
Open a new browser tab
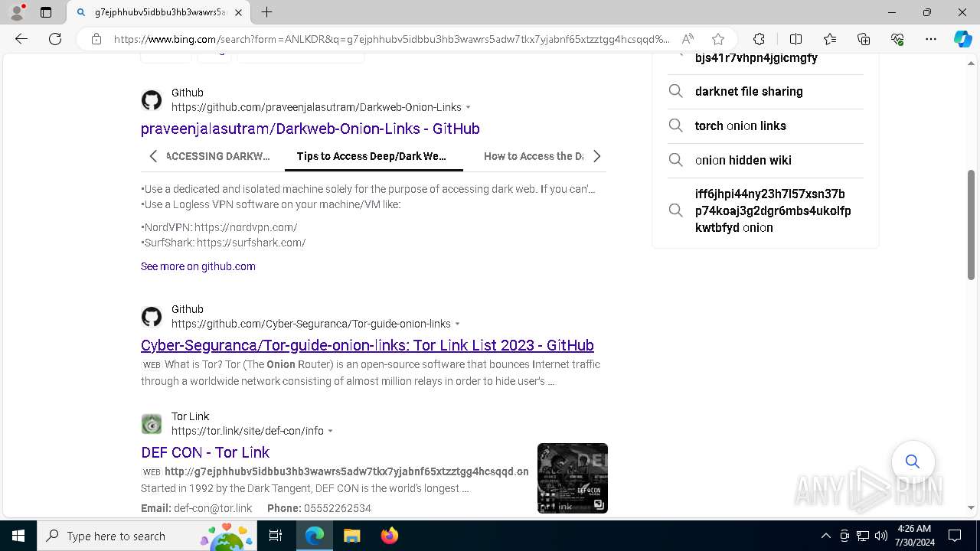tap(266, 12)
